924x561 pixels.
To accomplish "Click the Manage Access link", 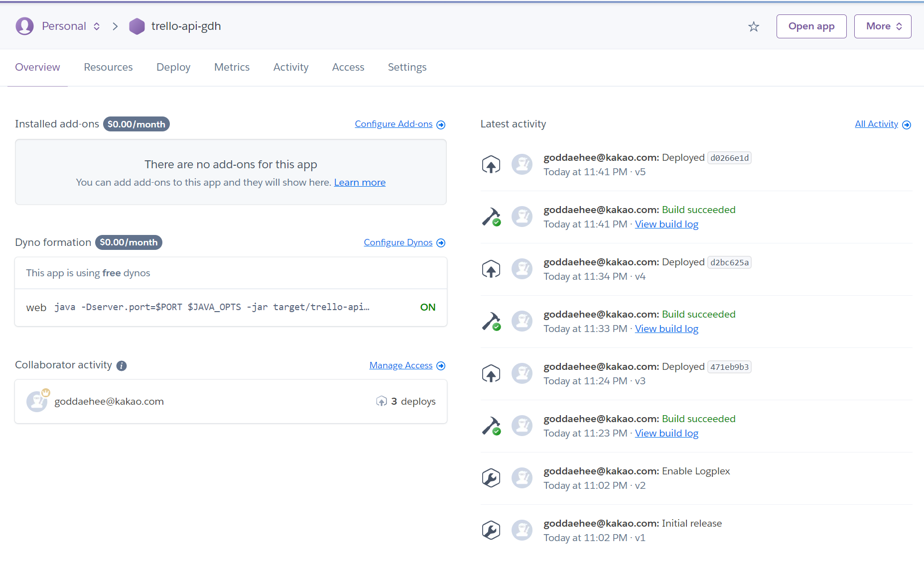I will (401, 365).
